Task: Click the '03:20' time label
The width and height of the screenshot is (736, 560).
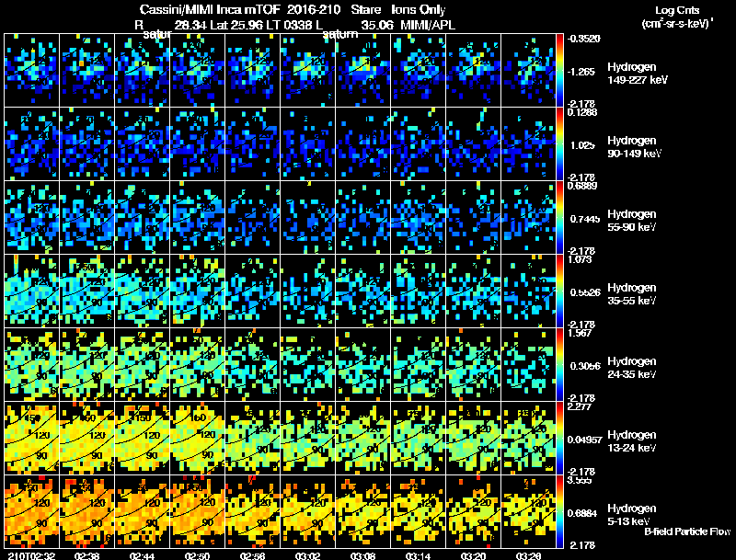Action: tap(473, 555)
